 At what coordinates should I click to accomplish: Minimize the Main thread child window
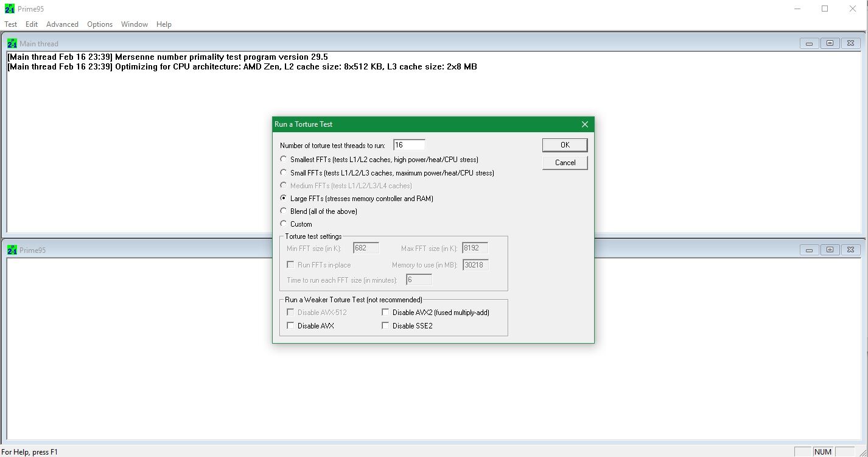[809, 43]
